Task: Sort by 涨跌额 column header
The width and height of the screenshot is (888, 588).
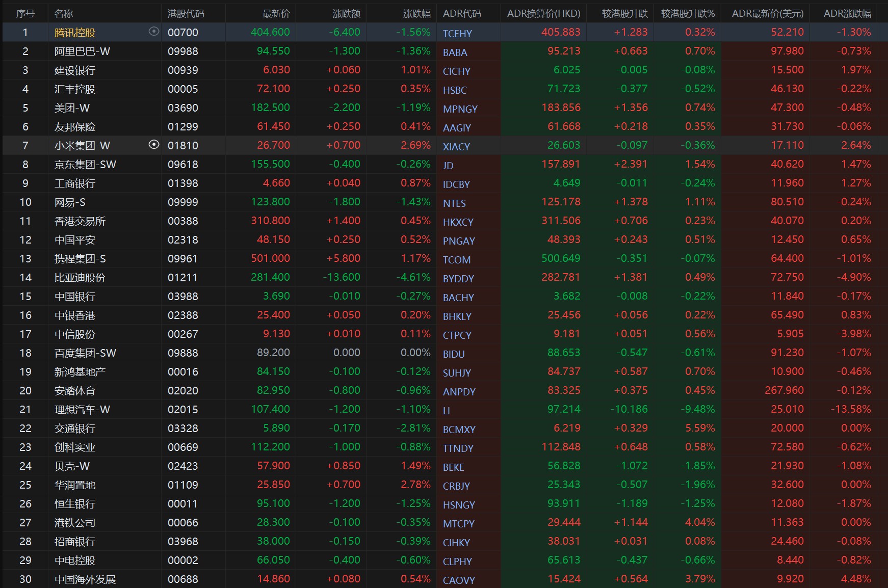Action: click(x=347, y=14)
